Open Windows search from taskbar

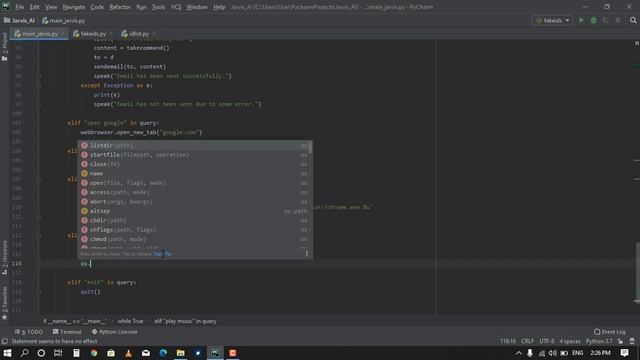[24, 353]
